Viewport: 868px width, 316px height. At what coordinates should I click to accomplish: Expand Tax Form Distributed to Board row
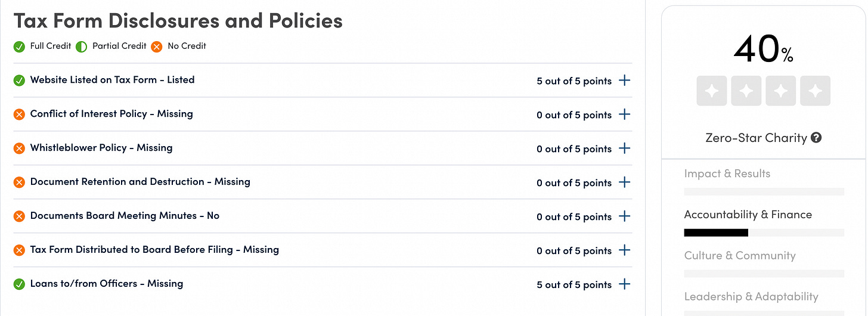pos(624,250)
